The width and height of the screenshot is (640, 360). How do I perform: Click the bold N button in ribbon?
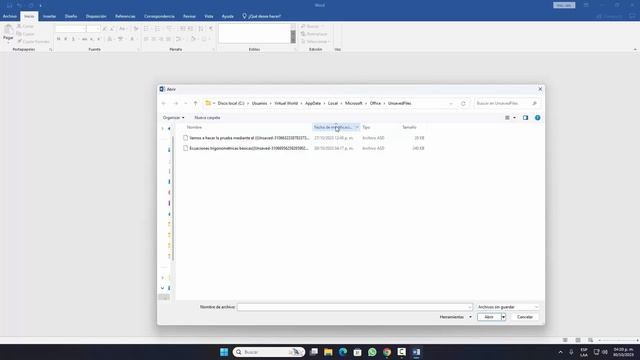coord(58,39)
